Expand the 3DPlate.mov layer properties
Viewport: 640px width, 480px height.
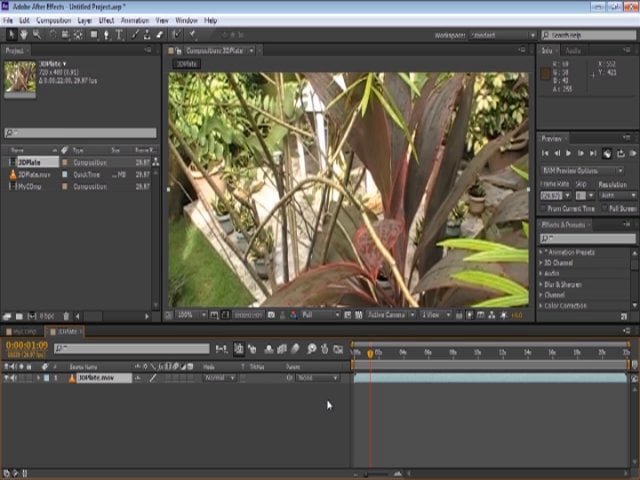pyautogui.click(x=38, y=378)
